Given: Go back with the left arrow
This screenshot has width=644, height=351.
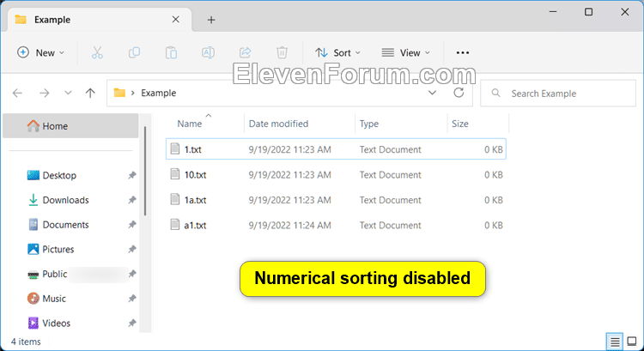Looking at the screenshot, I should coord(18,94).
